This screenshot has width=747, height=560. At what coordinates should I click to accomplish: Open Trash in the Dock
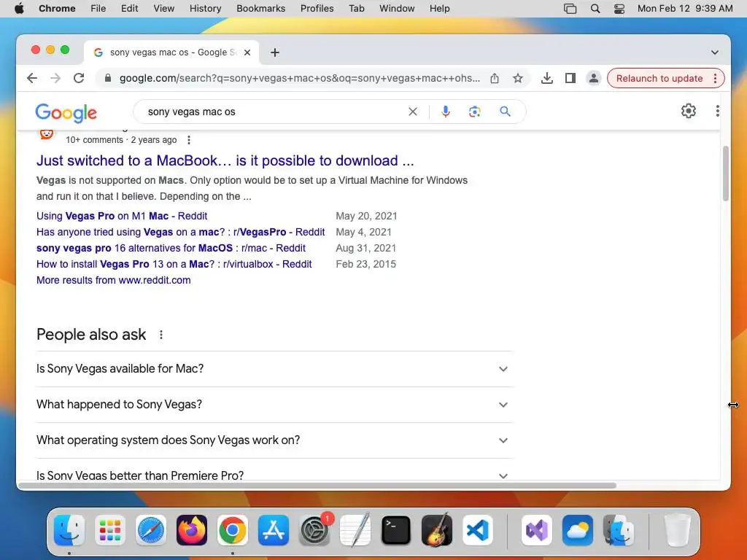pos(677,530)
